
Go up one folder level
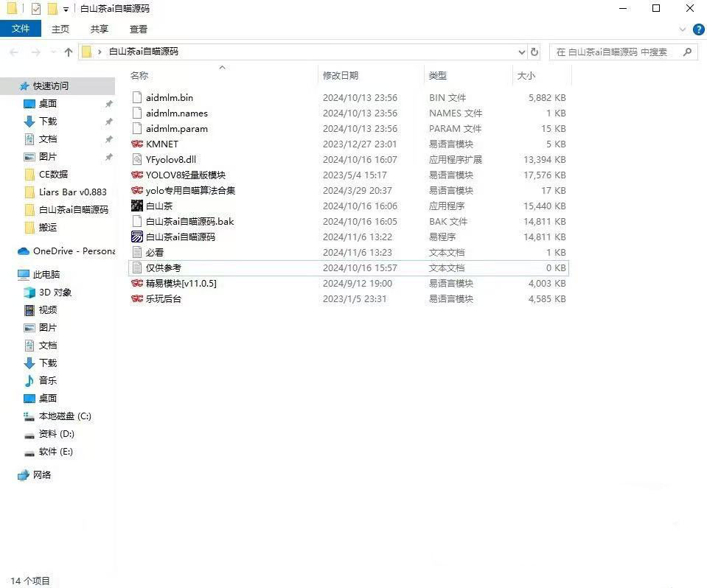69,52
